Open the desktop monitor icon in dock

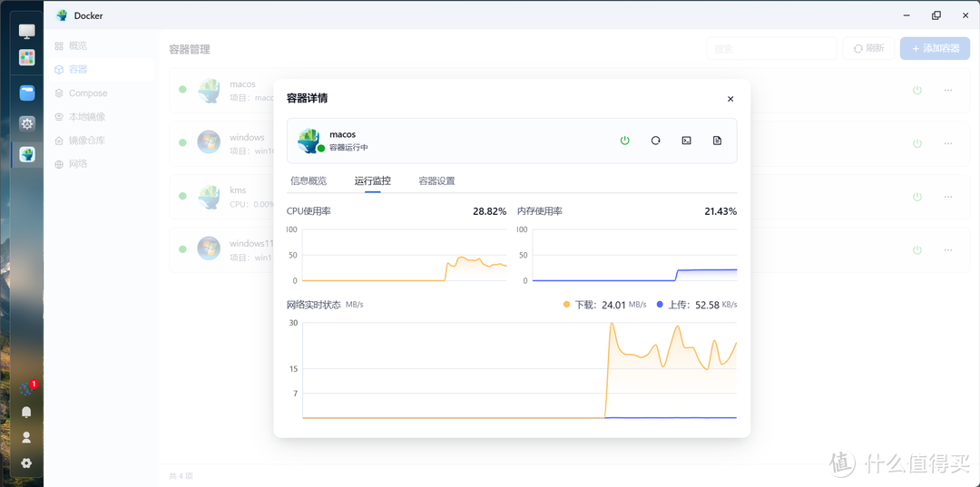(x=27, y=31)
